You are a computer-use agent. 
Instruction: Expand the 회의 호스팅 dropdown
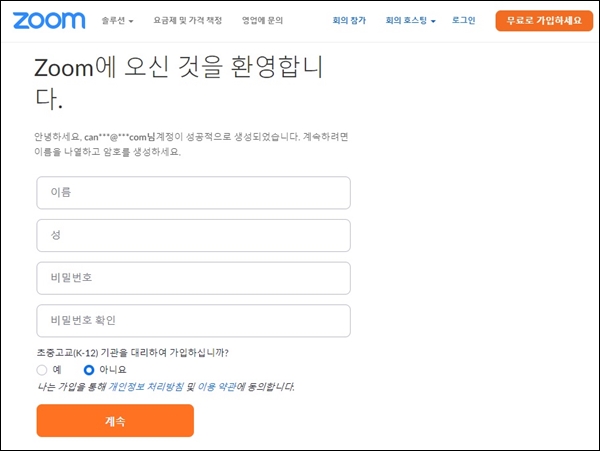point(410,20)
